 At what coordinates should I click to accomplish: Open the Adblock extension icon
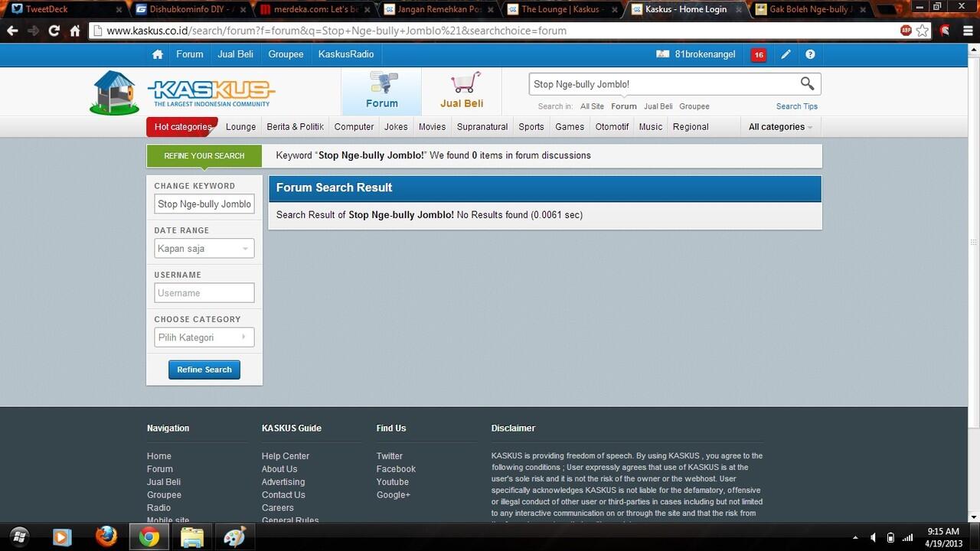click(906, 31)
